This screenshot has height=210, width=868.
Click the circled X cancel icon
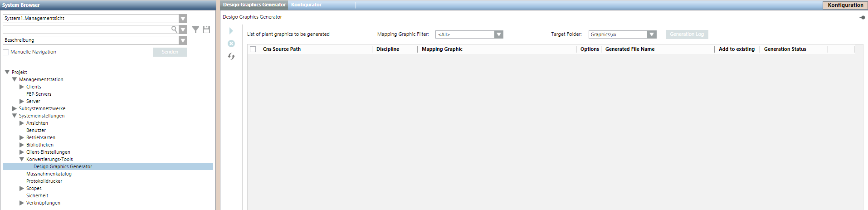click(x=231, y=44)
